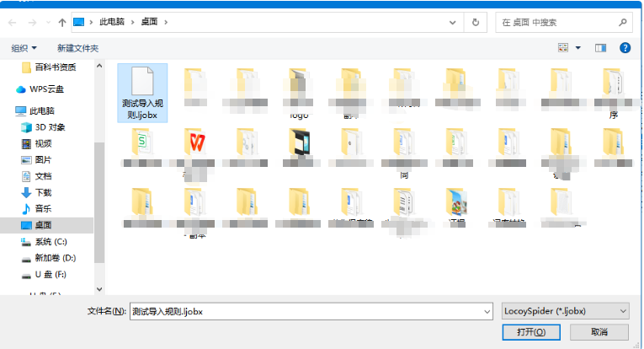Click sidebar scrollbar up arrow
The height and width of the screenshot is (349, 644).
coord(99,66)
